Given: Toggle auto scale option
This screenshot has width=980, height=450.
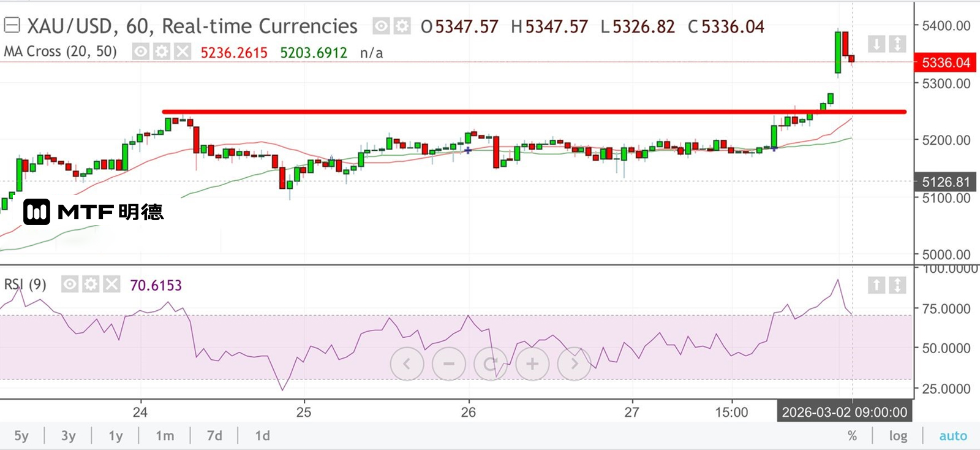Looking at the screenshot, I should coord(953,436).
